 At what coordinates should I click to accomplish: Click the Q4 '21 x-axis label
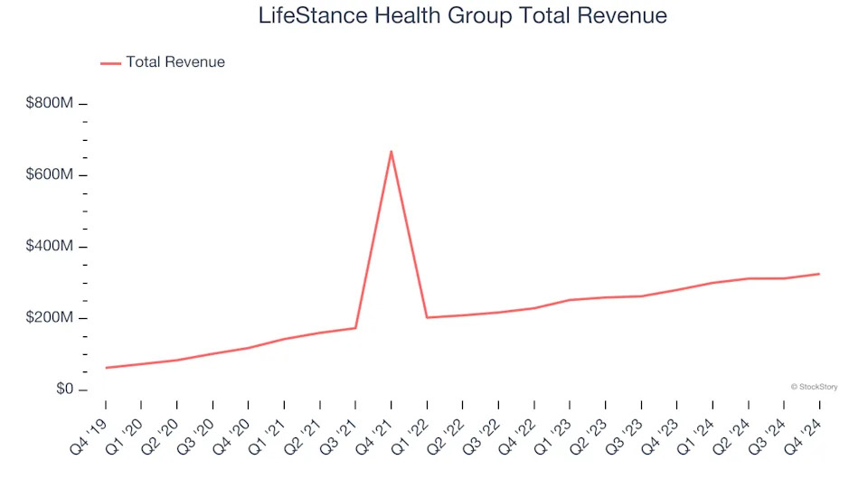click(x=373, y=436)
